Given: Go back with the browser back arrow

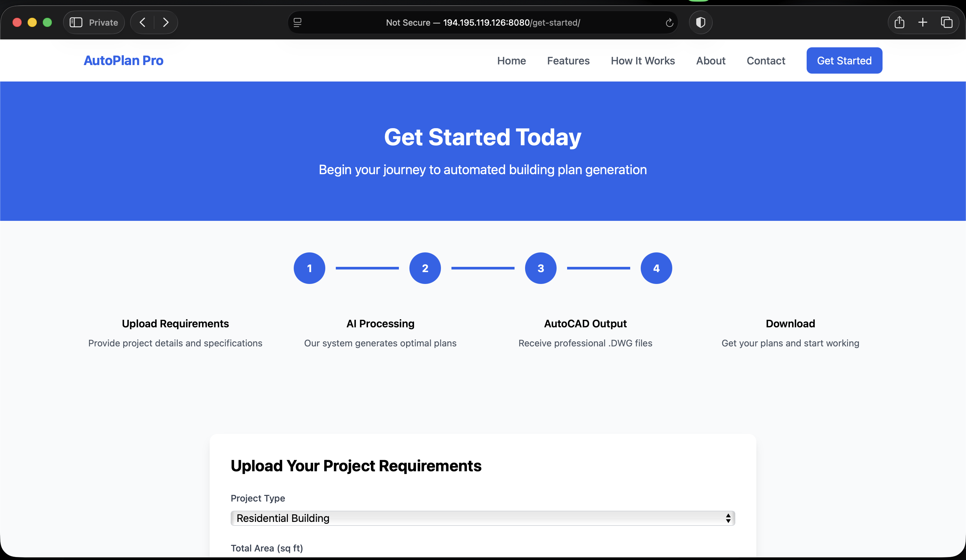Looking at the screenshot, I should click(x=143, y=23).
